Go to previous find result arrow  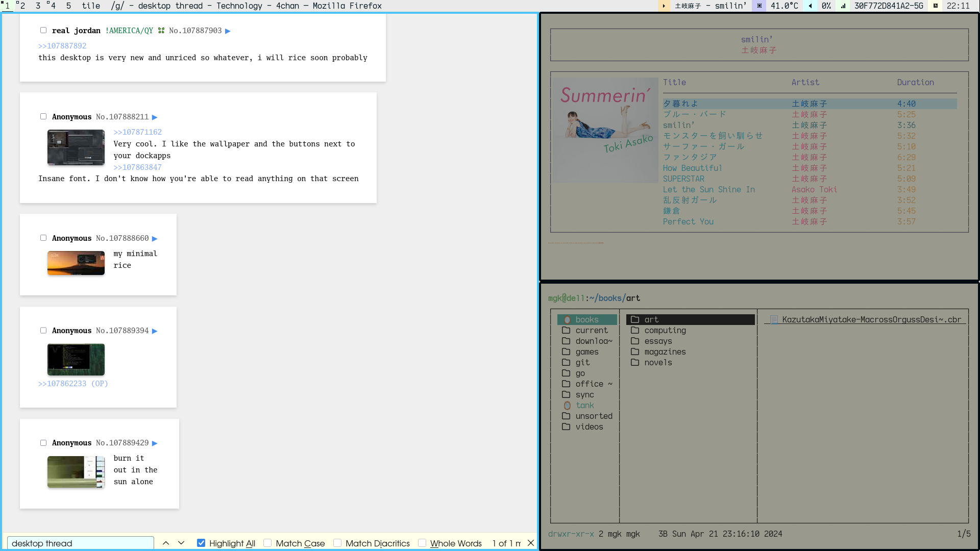pos(166,543)
